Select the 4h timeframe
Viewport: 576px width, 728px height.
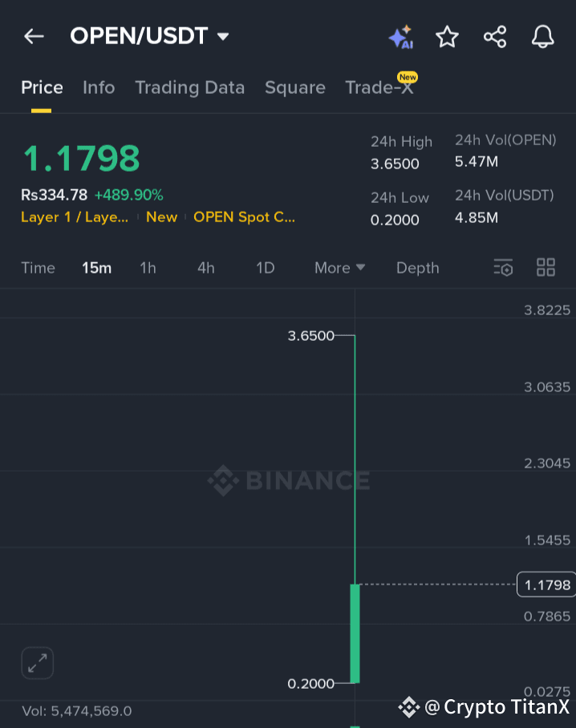(206, 268)
